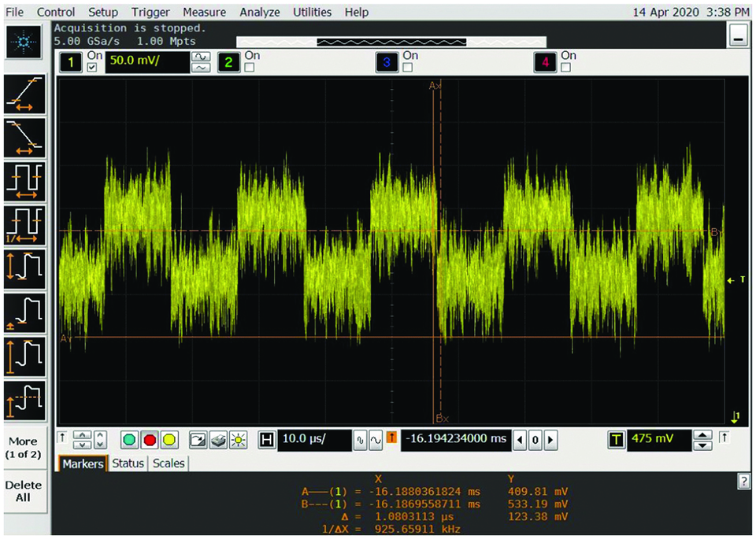
Task: Select the rise time measurement icon
Action: (x=25, y=95)
